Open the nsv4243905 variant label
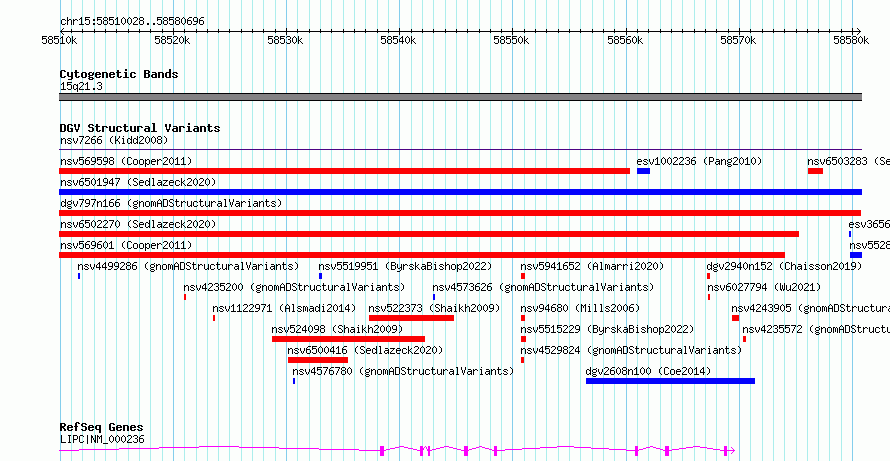890x461 pixels. point(811,308)
